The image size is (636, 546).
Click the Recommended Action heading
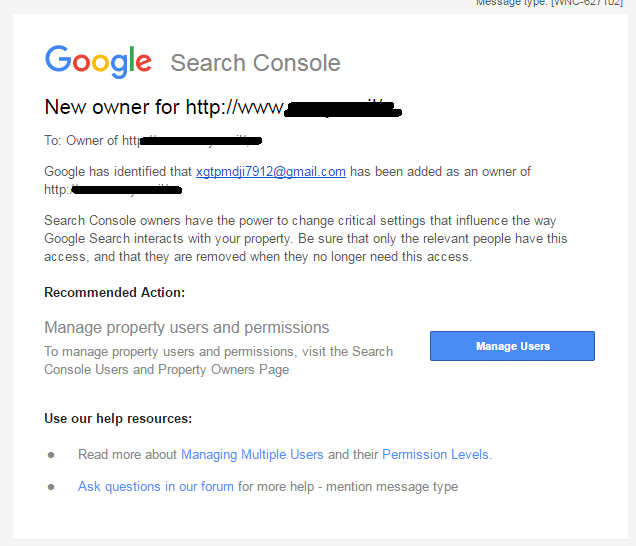point(114,292)
